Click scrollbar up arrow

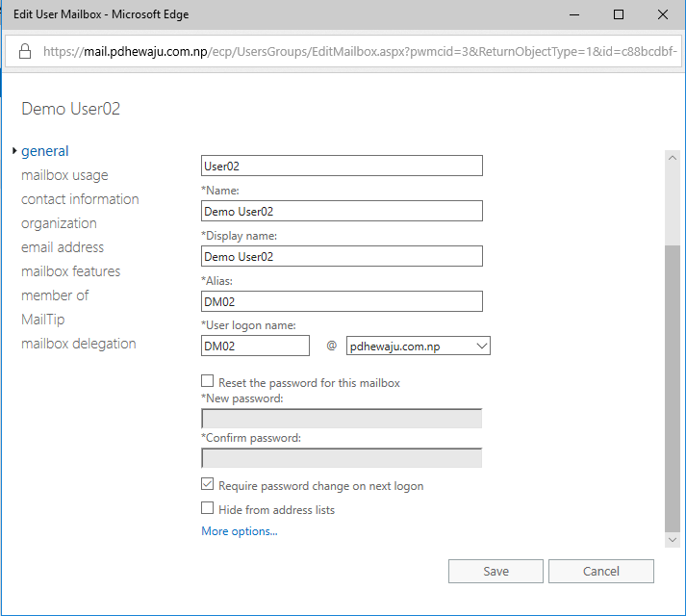pyautogui.click(x=673, y=158)
